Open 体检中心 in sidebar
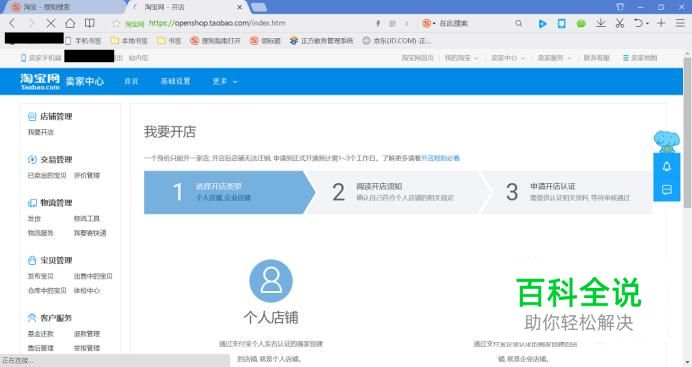The height and width of the screenshot is (367, 692). coord(86,291)
